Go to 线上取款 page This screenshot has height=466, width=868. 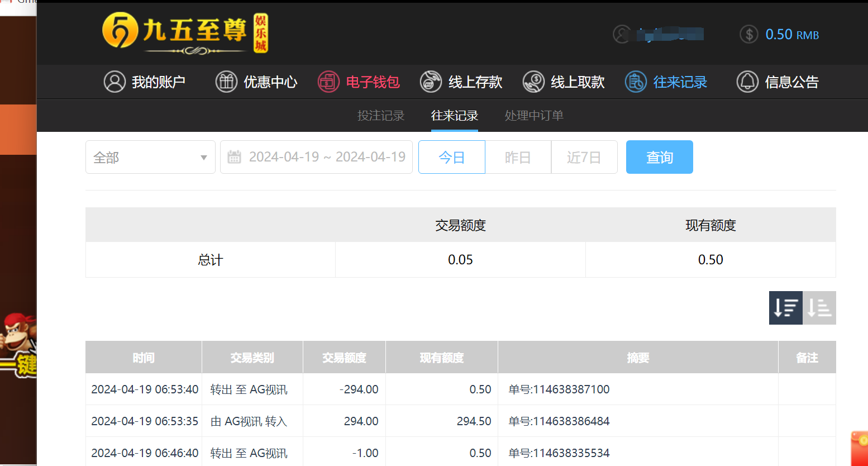(x=564, y=82)
